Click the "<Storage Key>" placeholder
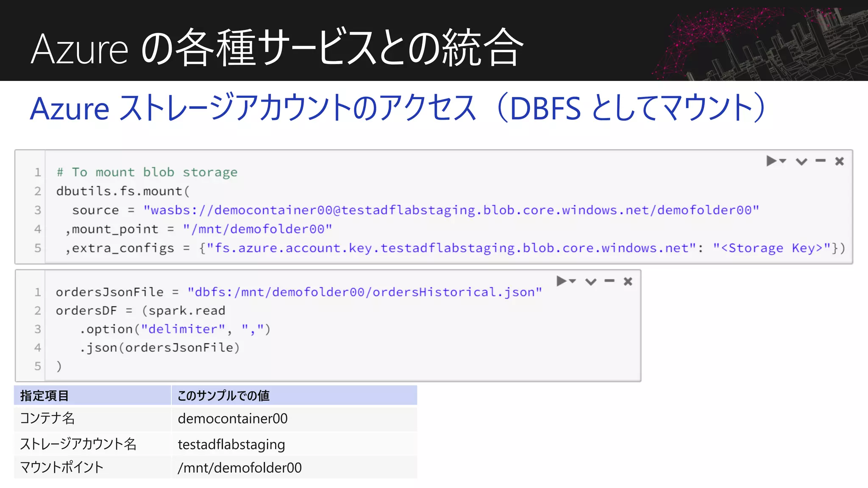This screenshot has height=488, width=868. click(772, 248)
